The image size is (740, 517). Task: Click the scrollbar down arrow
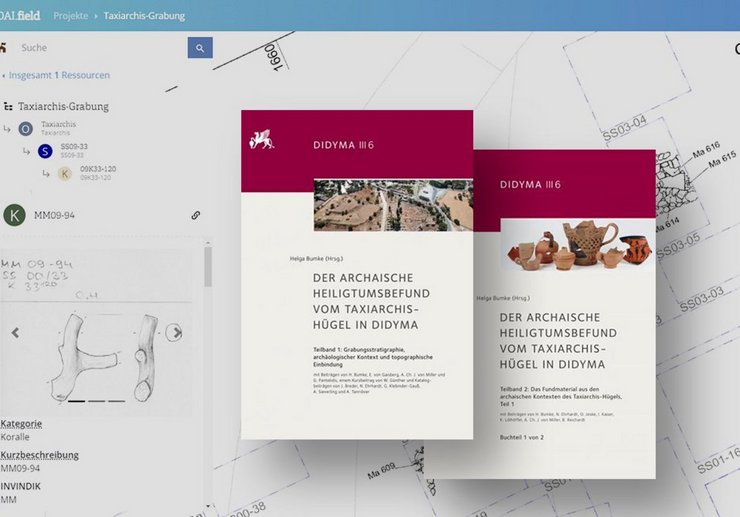click(208, 507)
